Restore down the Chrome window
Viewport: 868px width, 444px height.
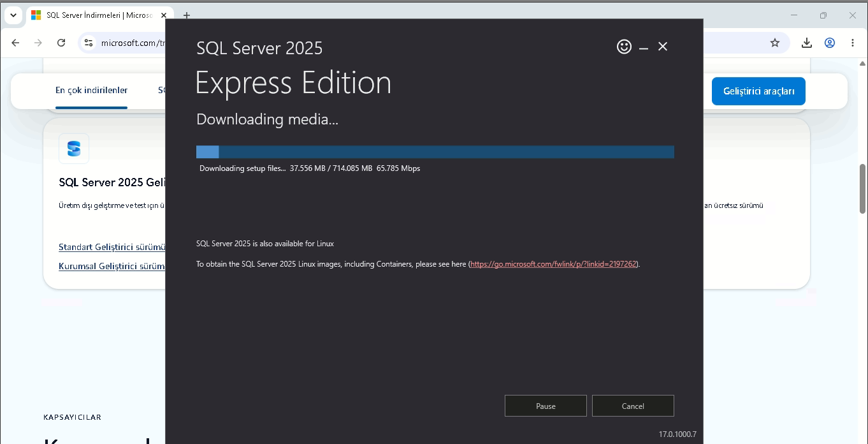823,15
